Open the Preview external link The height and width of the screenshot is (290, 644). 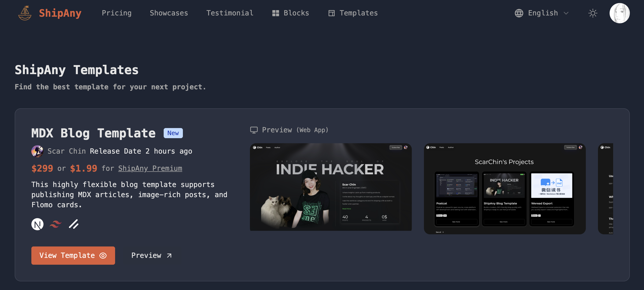[x=152, y=256]
